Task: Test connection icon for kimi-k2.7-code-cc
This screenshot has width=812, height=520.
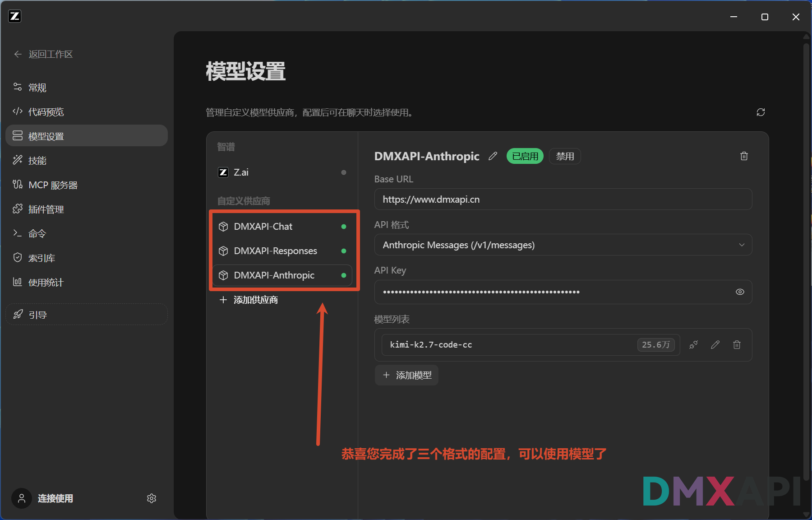Action: (x=694, y=345)
